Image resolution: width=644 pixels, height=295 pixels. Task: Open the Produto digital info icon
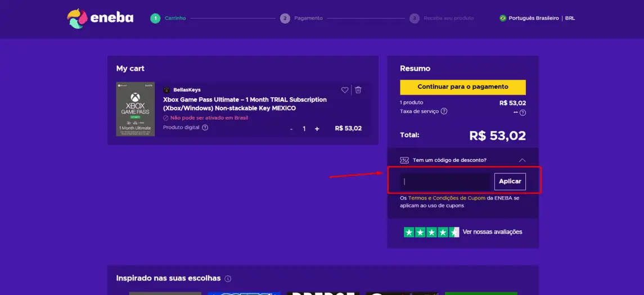pos(205,128)
